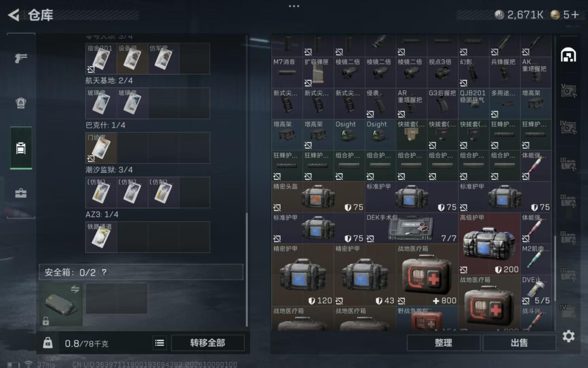Open the three-dot menu at top center
588x368 pixels.
[x=294, y=6]
